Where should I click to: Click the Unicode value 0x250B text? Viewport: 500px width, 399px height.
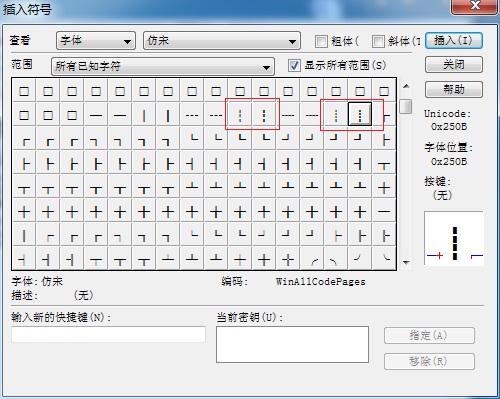(x=449, y=127)
